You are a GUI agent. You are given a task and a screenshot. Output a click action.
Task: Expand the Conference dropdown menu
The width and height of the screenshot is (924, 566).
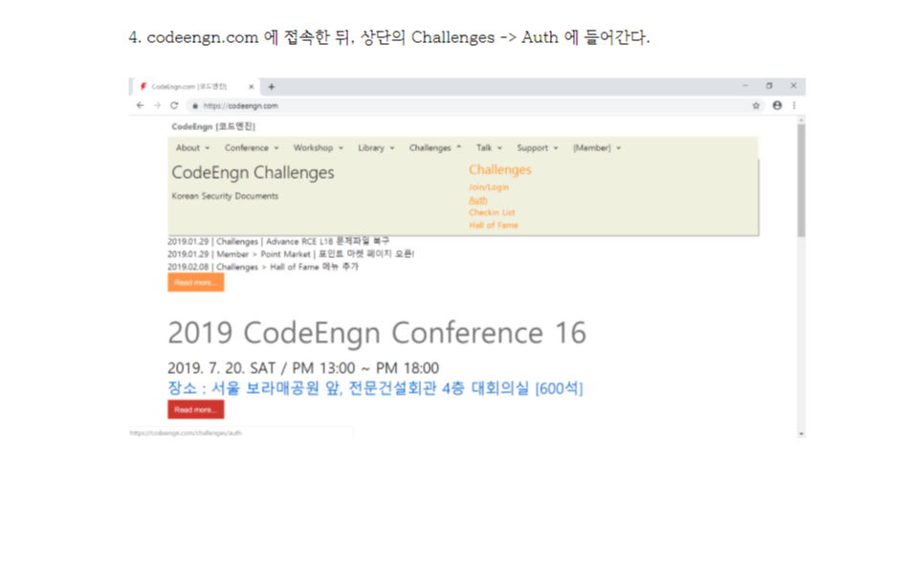[252, 148]
